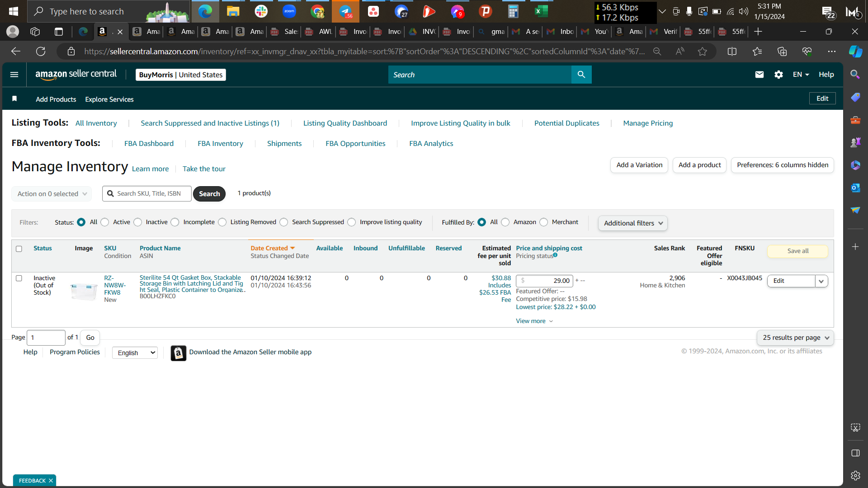Open the Seller Central settings gear
This screenshot has height=488, width=868.
pos(778,75)
